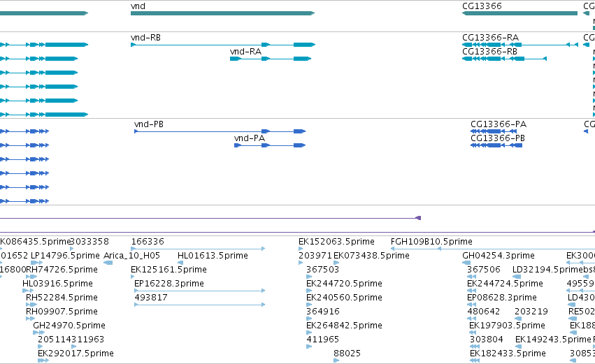This screenshot has width=595, height=364.
Task: Click the CG13366-RB label
Action: pos(489,52)
